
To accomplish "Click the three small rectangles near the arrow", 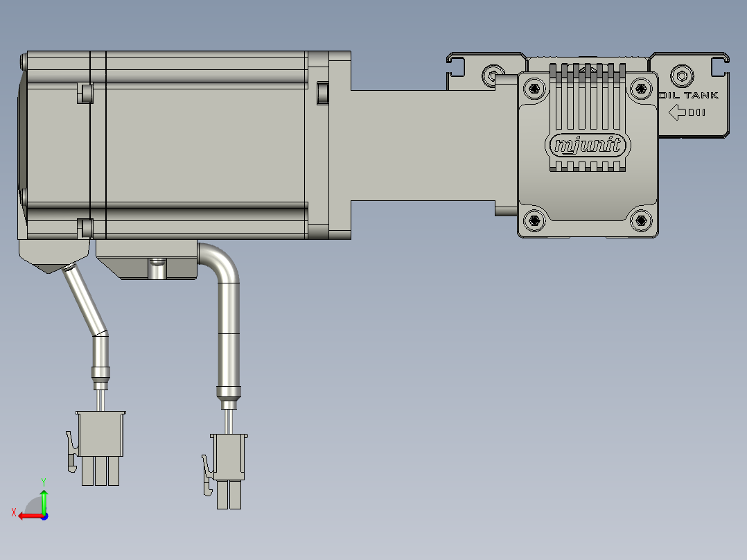I will 696,112.
